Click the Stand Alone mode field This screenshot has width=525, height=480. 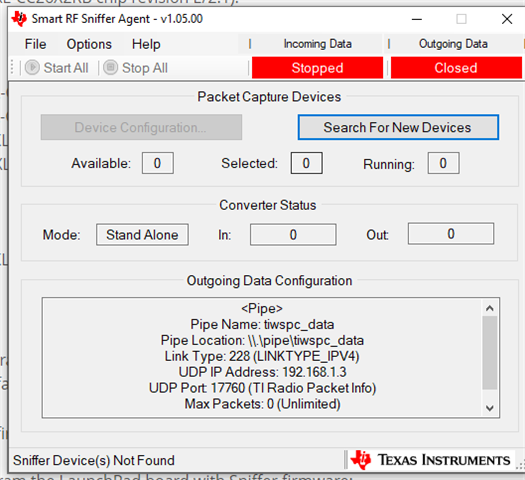tap(142, 235)
